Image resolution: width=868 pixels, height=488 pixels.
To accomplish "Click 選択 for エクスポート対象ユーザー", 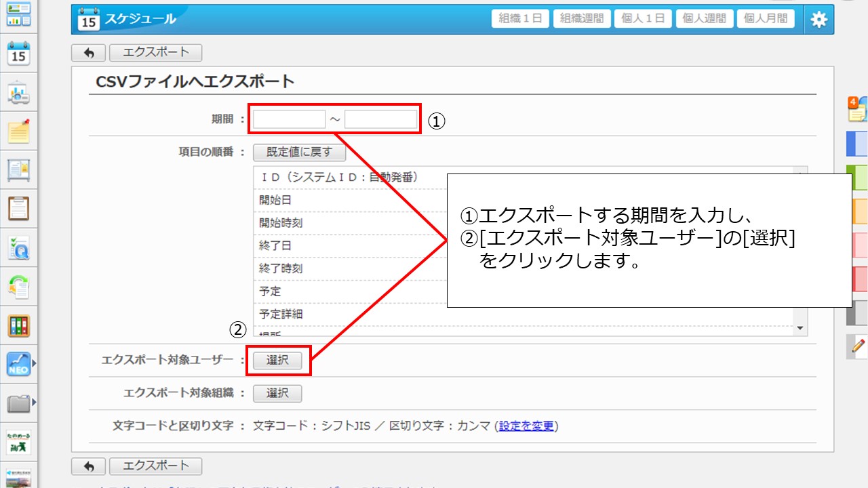I will (277, 361).
